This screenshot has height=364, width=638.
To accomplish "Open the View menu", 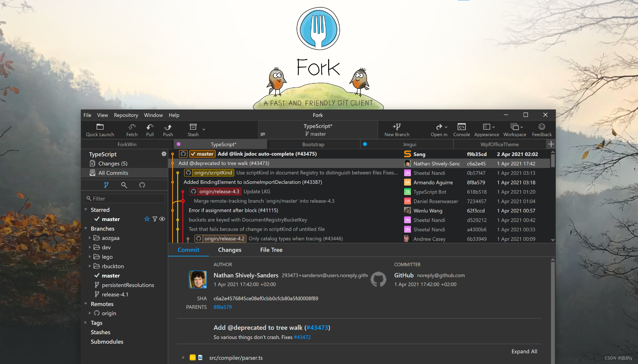I will coord(102,115).
